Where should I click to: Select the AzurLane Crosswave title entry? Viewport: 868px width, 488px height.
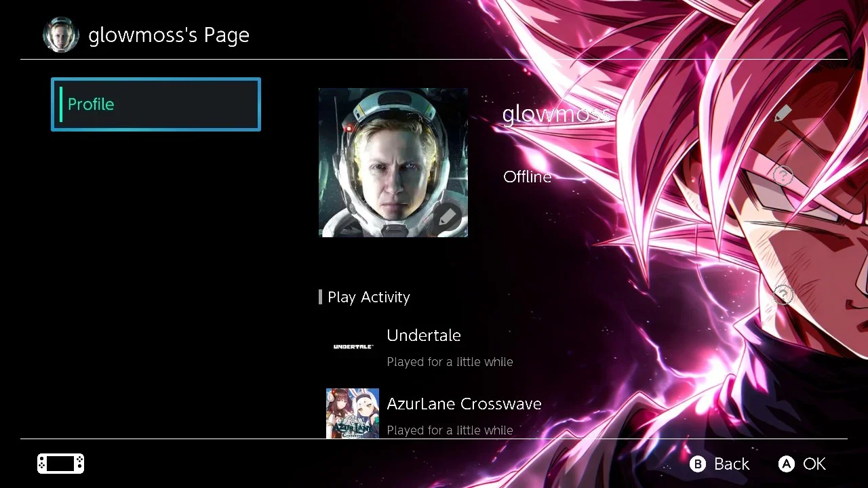[x=464, y=404]
